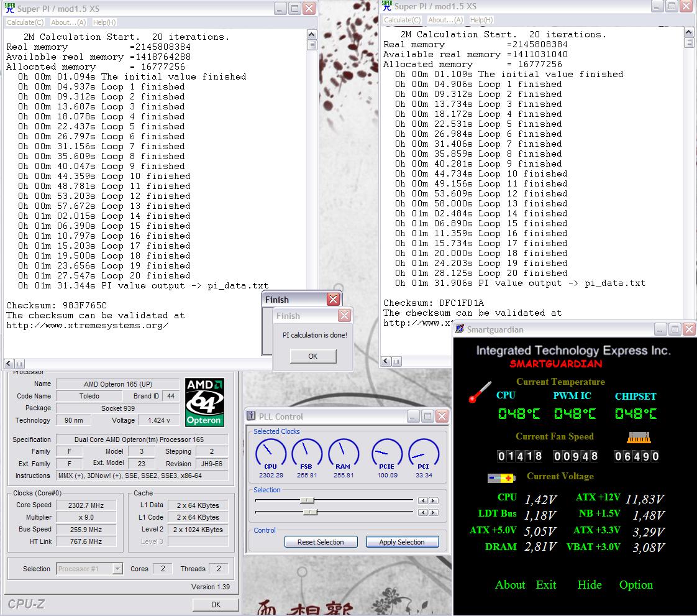The image size is (697, 616).
Task: Click the Code Name field Toledo
Action: 89,396
